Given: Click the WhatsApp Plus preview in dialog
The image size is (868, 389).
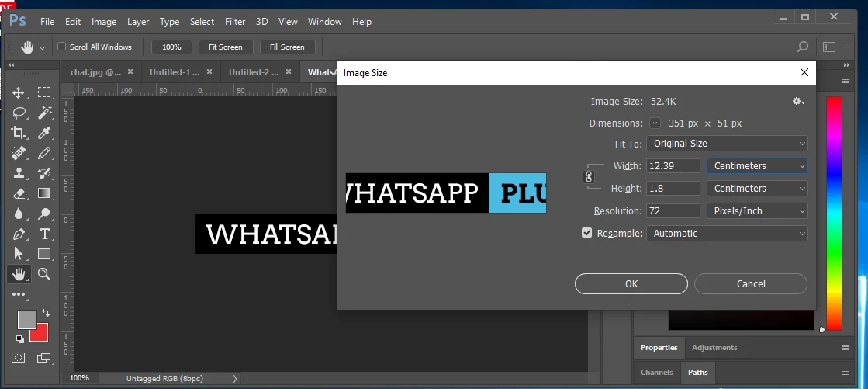Looking at the screenshot, I should (x=446, y=193).
